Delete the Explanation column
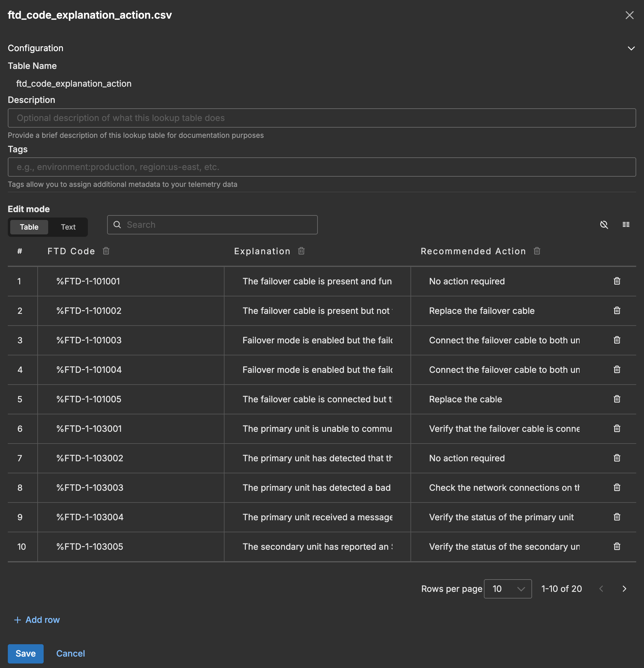 301,251
